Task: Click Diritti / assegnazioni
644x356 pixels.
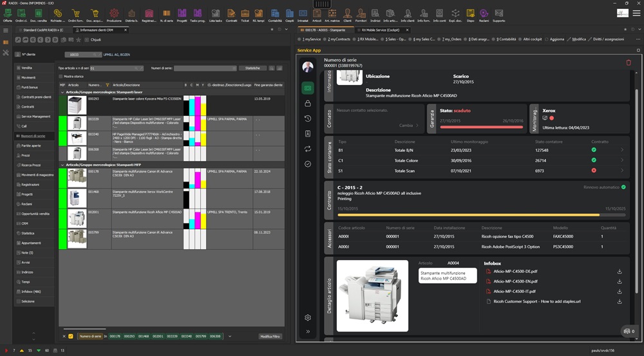Action: click(606, 39)
